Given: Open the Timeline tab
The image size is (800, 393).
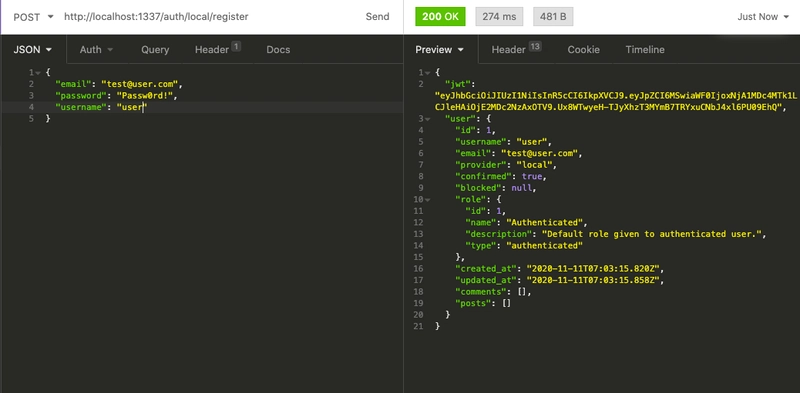Looking at the screenshot, I should (x=645, y=50).
